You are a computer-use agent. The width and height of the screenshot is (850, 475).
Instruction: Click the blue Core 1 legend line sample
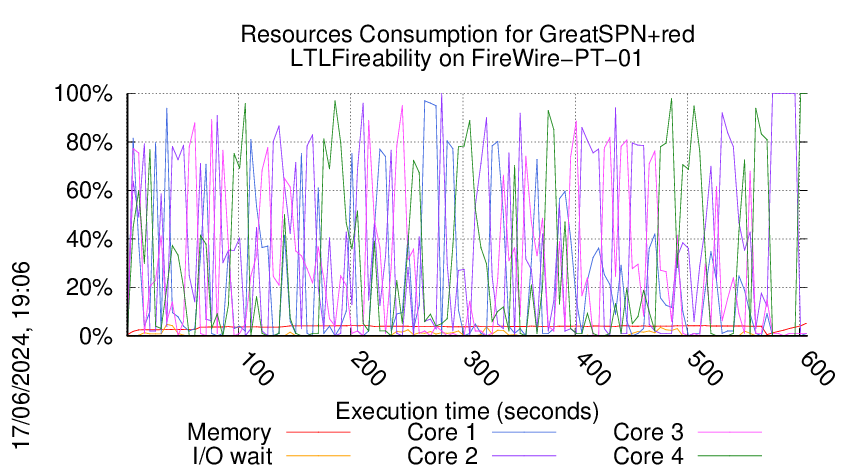click(x=524, y=432)
